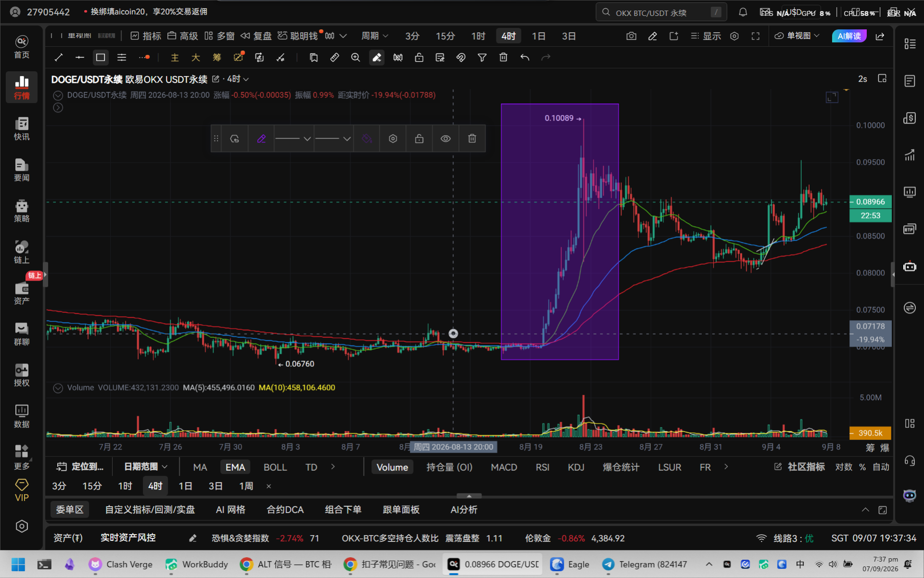Viewport: 924px width, 578px height.
Task: Open the 行情 market sidebar item
Action: [x=22, y=87]
